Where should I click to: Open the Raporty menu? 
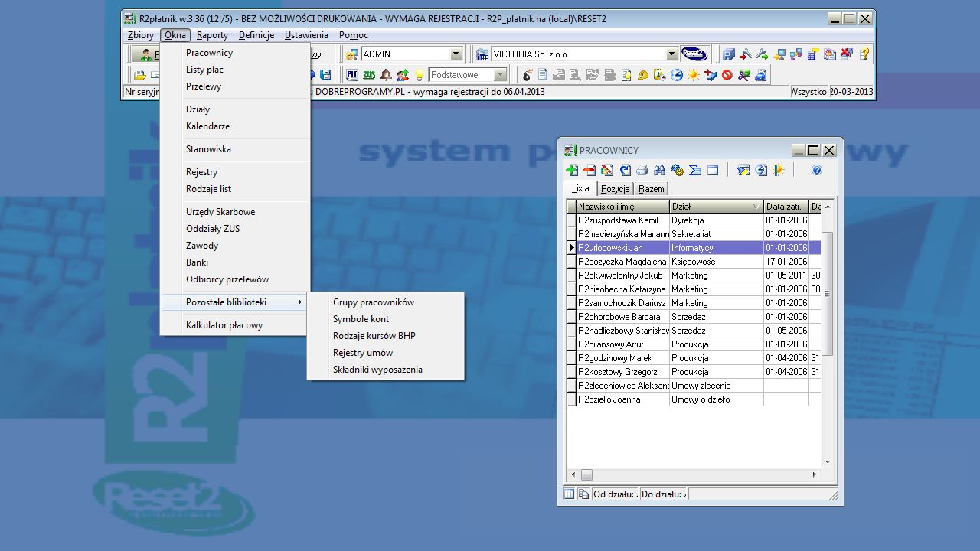click(212, 35)
